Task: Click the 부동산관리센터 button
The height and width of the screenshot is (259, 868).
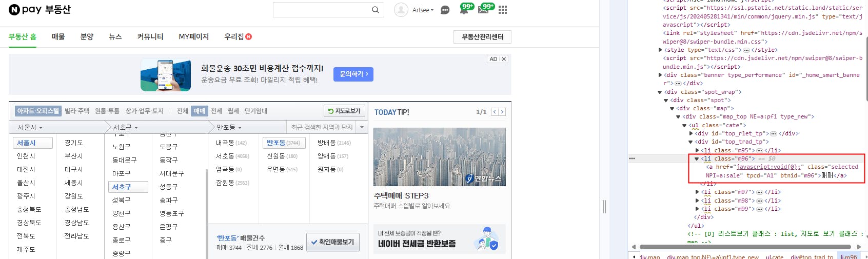Action: coord(482,37)
